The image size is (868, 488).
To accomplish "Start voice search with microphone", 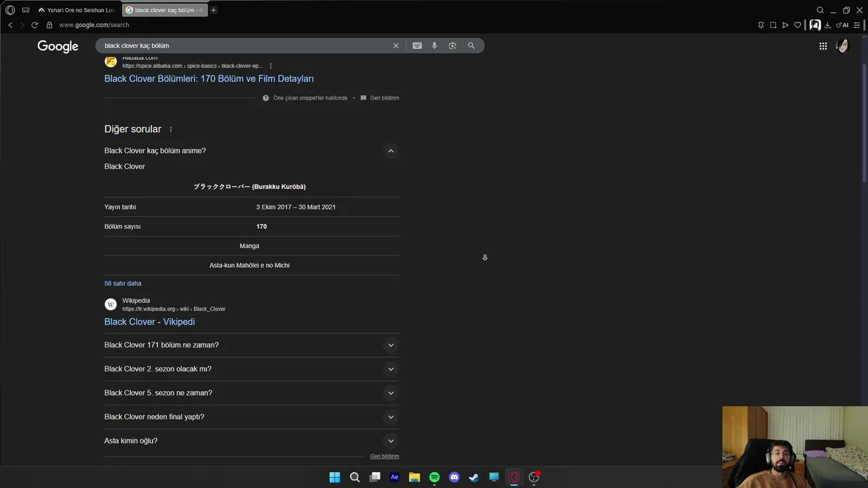I will coord(435,45).
